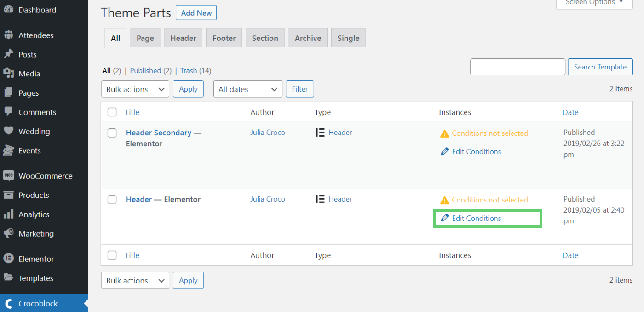Click the Wedding heart icon
Image resolution: width=644 pixels, height=312 pixels.
point(8,131)
